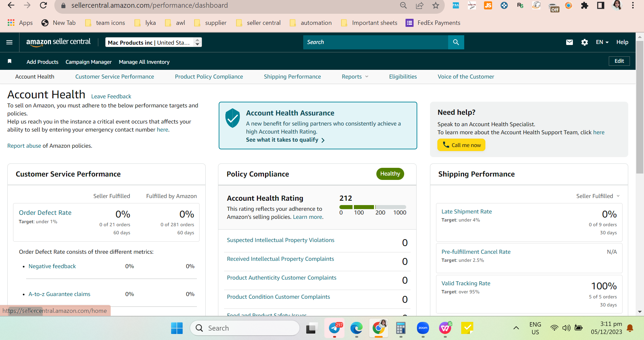Open Product Authenticity Customer Complaints

coord(282,278)
